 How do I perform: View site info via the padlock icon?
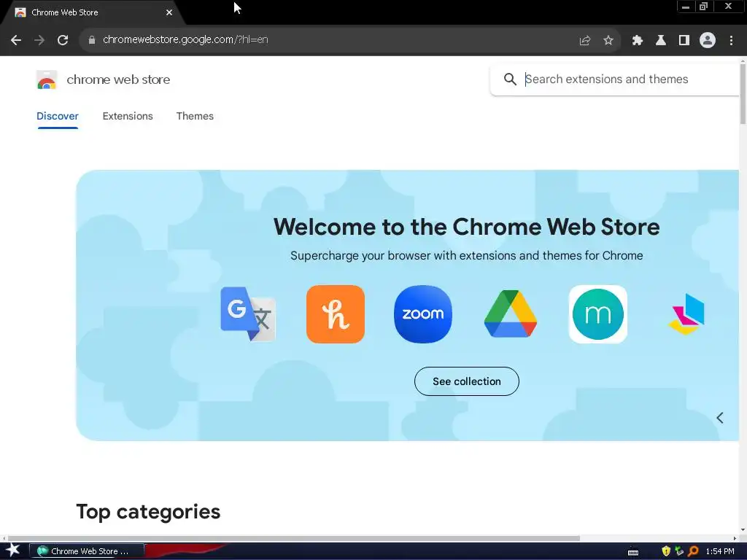pos(92,40)
